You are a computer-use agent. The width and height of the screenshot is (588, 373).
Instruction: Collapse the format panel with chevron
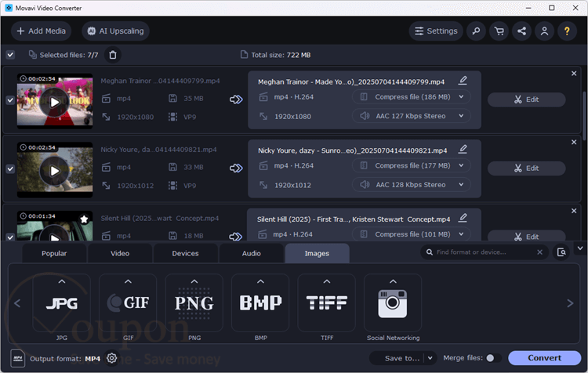(x=580, y=248)
